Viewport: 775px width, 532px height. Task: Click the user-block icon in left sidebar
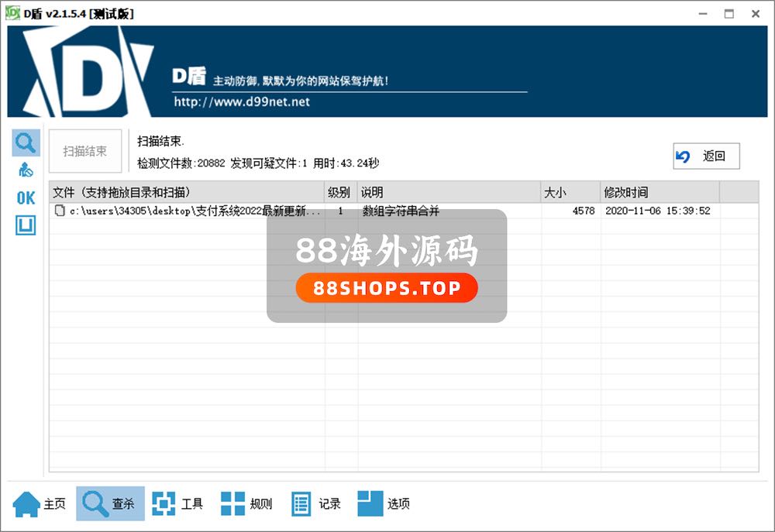point(26,170)
